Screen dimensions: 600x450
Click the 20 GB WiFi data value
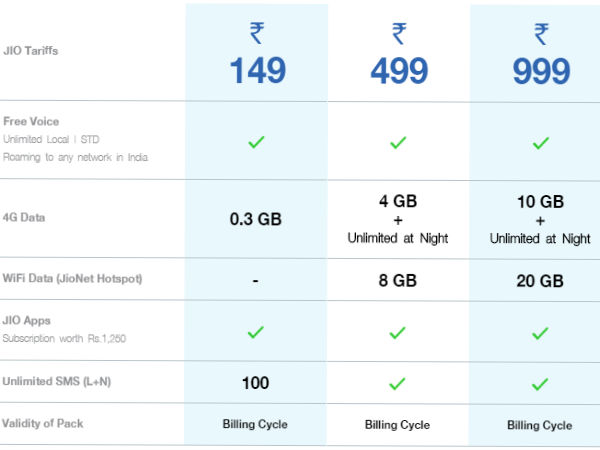(541, 281)
